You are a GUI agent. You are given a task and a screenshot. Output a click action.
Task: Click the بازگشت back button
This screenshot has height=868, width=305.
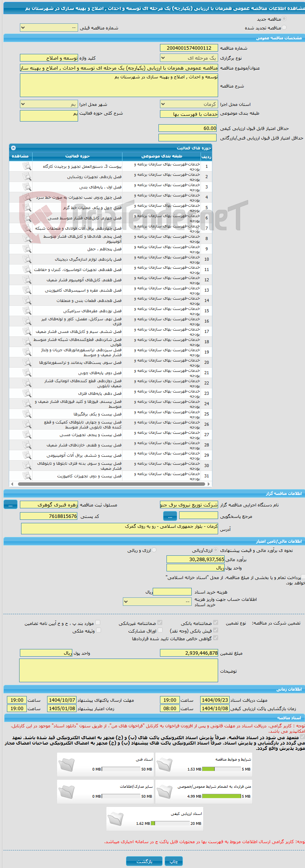(x=144, y=861)
